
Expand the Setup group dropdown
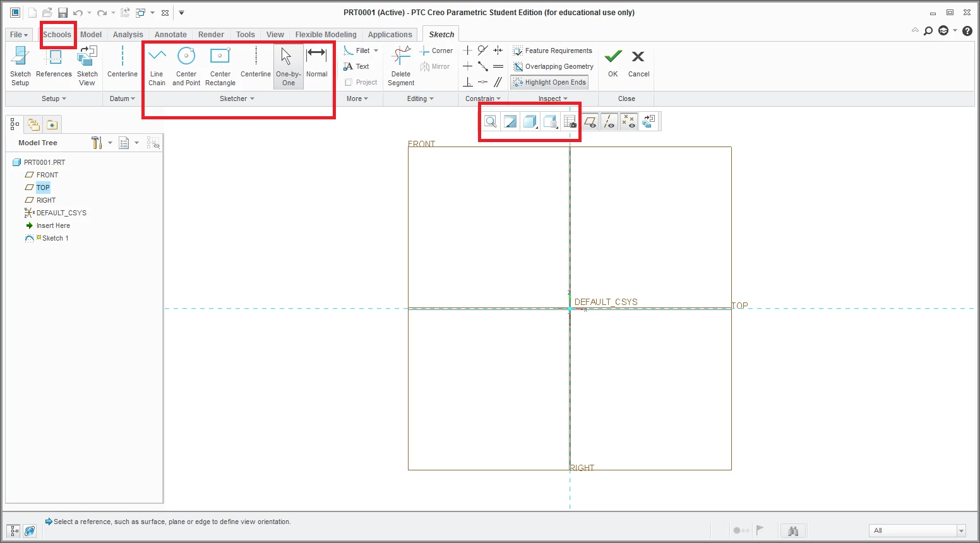click(x=54, y=98)
